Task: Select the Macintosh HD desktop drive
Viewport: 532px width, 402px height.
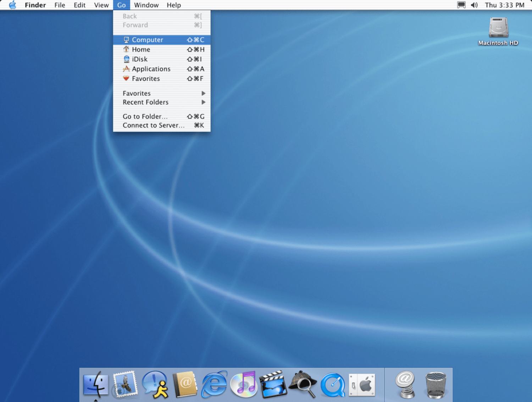Action: [x=498, y=32]
